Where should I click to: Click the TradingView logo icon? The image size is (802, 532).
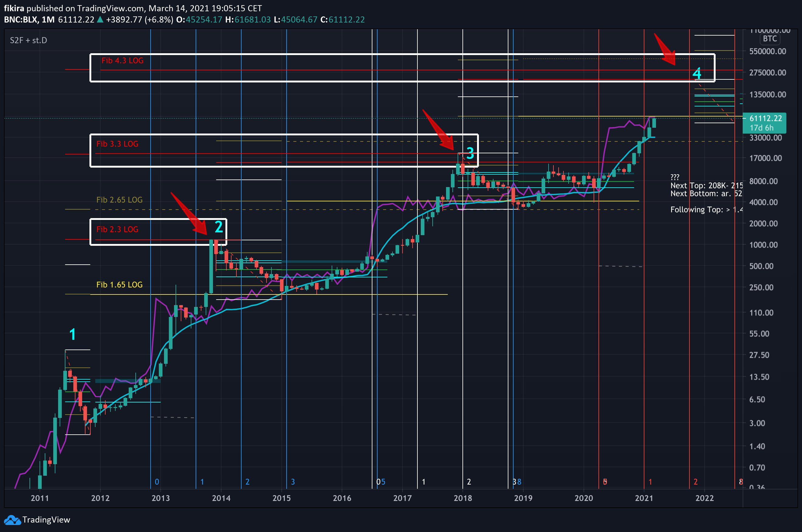pyautogui.click(x=12, y=520)
